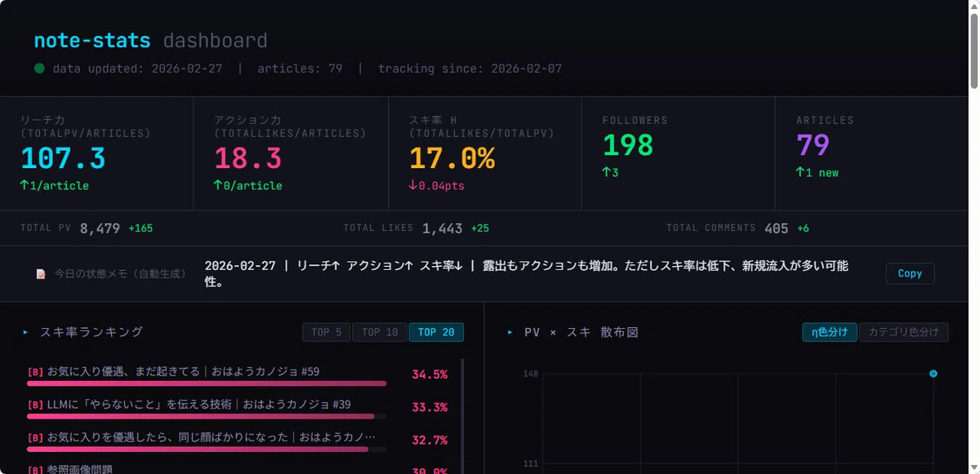Click the ranking list scrollbar
The width and height of the screenshot is (980, 474).
pyautogui.click(x=463, y=416)
